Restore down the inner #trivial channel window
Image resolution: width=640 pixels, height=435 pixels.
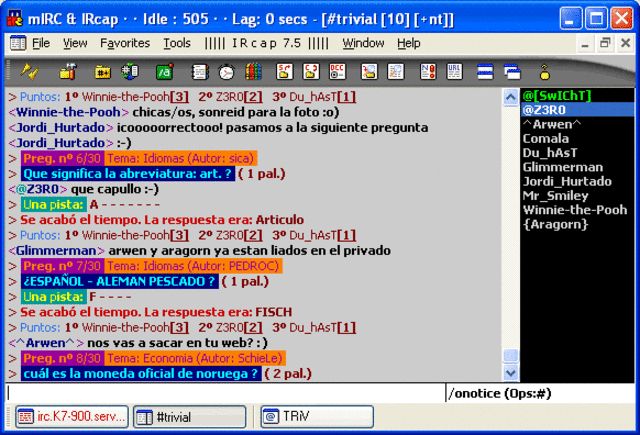tap(605, 43)
